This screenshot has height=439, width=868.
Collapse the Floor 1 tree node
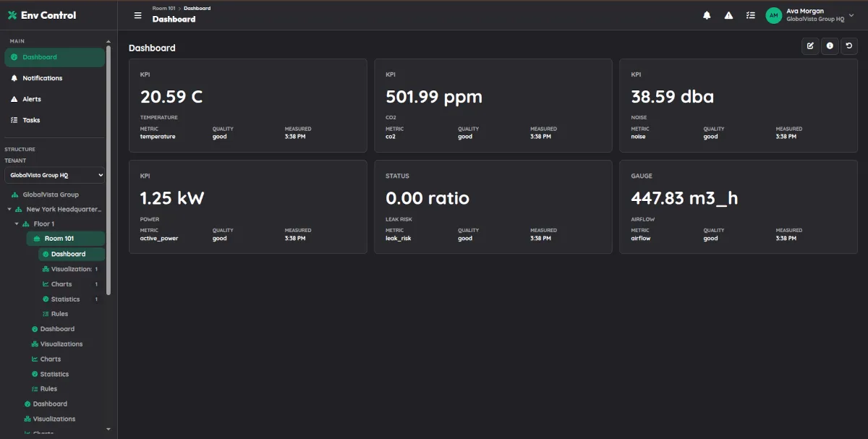tap(17, 224)
